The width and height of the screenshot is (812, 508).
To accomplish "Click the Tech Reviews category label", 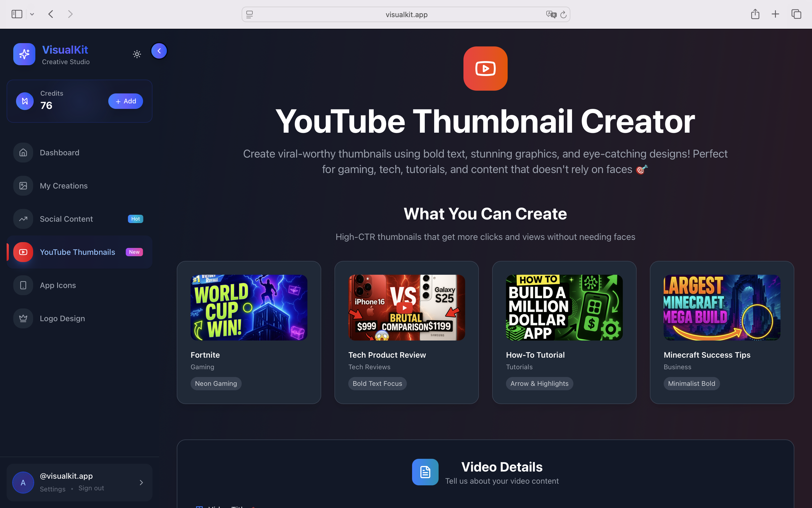I will tap(369, 367).
